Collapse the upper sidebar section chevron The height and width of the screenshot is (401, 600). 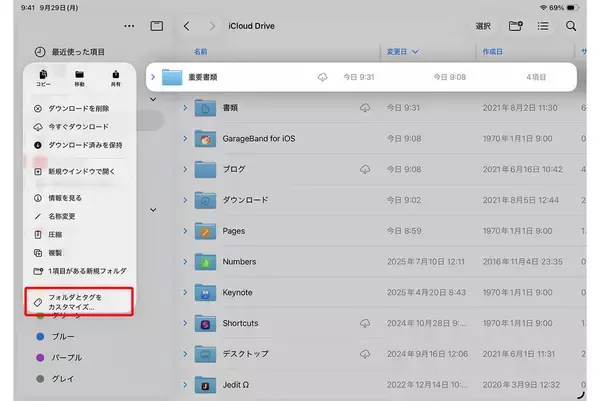pyautogui.click(x=153, y=99)
